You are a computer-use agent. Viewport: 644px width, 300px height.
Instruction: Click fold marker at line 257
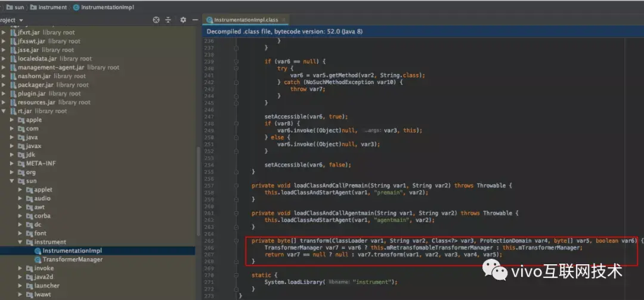pos(236,185)
